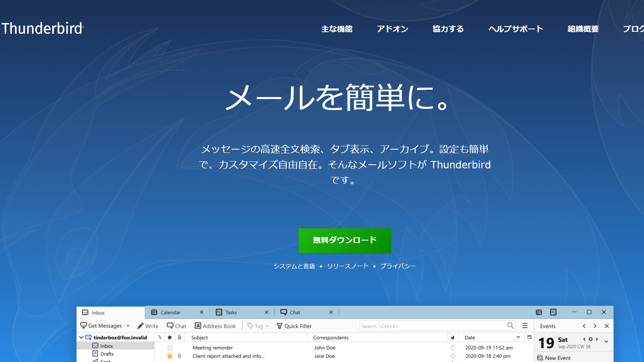Click the Thunderbird logo
The width and height of the screenshot is (644, 362).
pos(42,29)
